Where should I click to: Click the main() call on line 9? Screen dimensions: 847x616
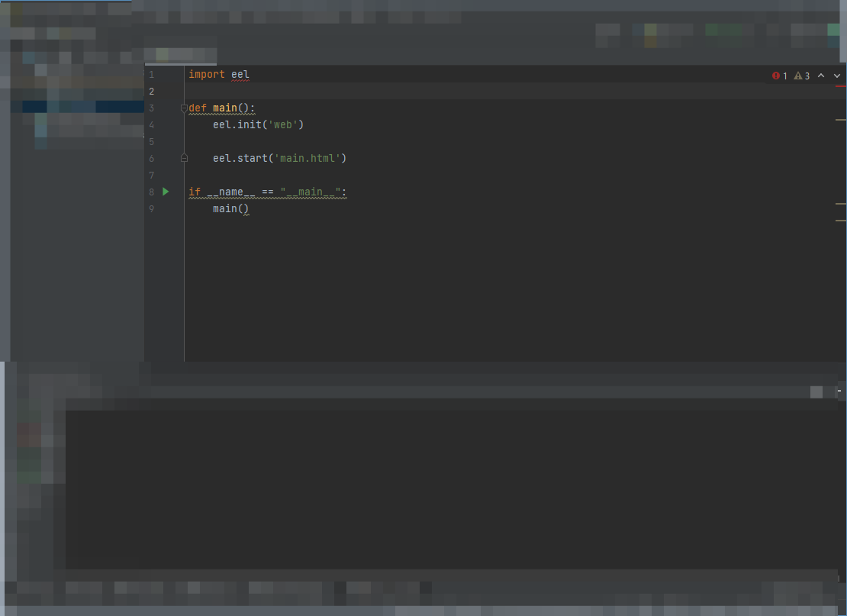pyautogui.click(x=230, y=208)
